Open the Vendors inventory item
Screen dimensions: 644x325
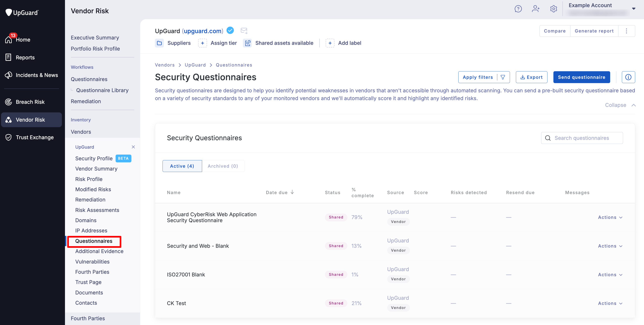[81, 132]
